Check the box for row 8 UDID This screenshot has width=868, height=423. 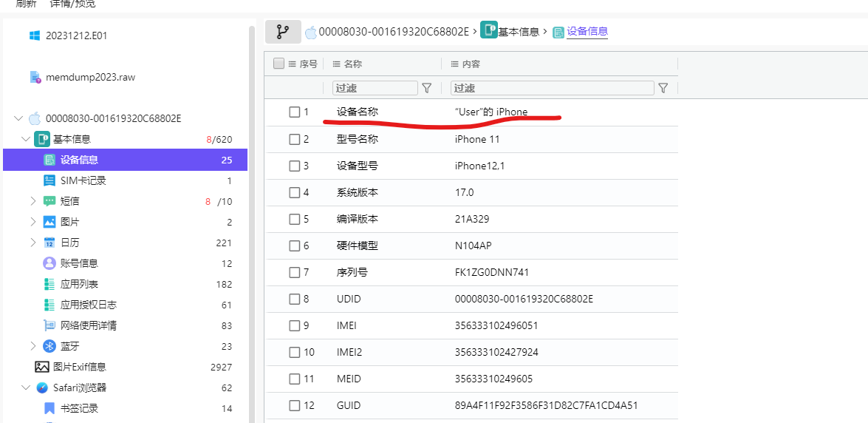pyautogui.click(x=294, y=299)
